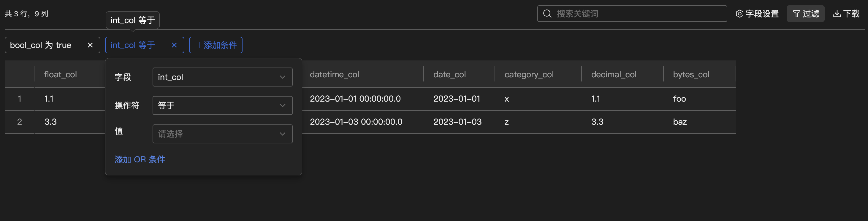
Task: Click the category_col column header
Action: click(x=529, y=74)
